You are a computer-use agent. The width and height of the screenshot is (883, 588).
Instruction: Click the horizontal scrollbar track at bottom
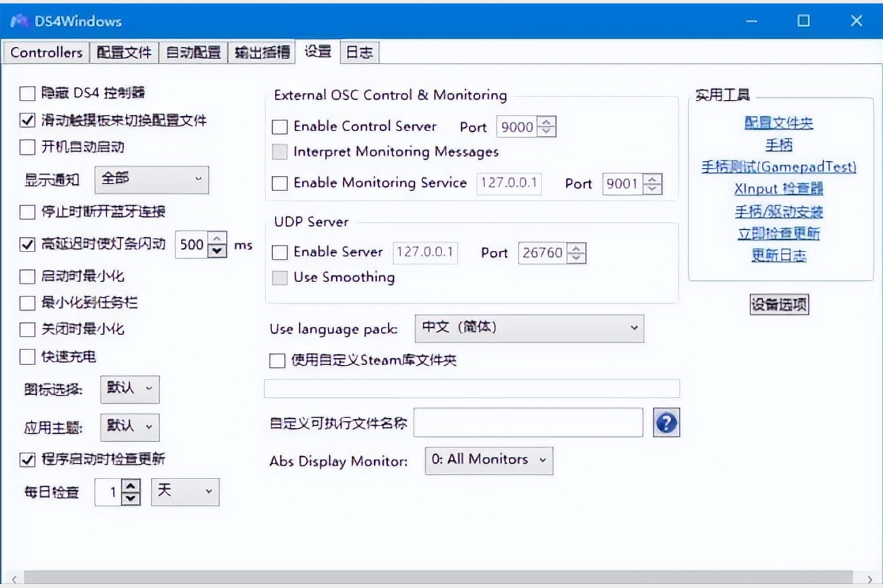(x=438, y=579)
